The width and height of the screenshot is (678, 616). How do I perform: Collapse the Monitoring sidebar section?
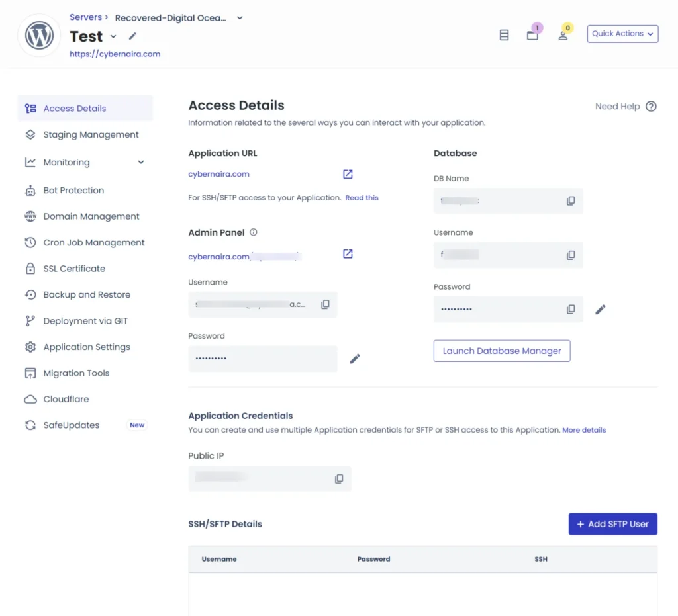pyautogui.click(x=140, y=162)
